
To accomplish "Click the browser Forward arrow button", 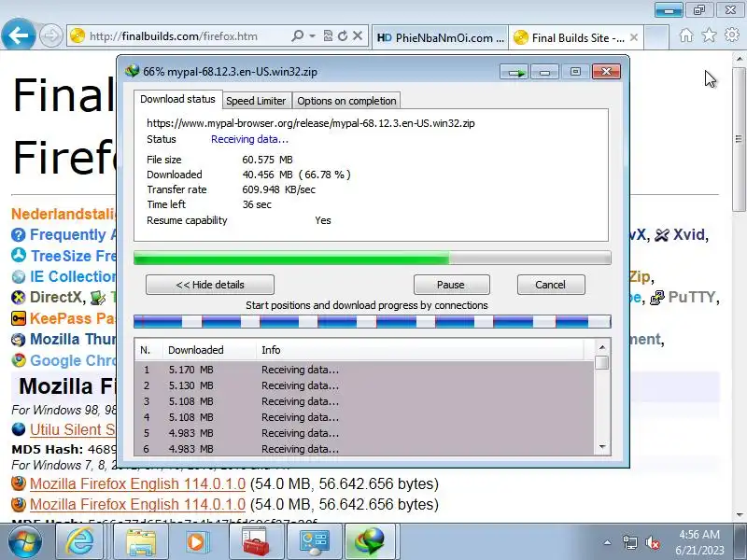I will [50, 35].
